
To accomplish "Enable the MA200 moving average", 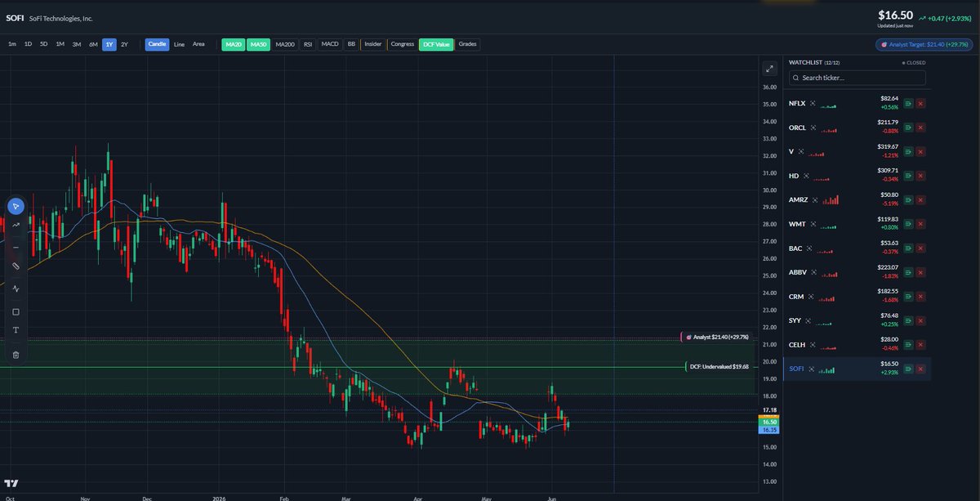I will tap(285, 44).
